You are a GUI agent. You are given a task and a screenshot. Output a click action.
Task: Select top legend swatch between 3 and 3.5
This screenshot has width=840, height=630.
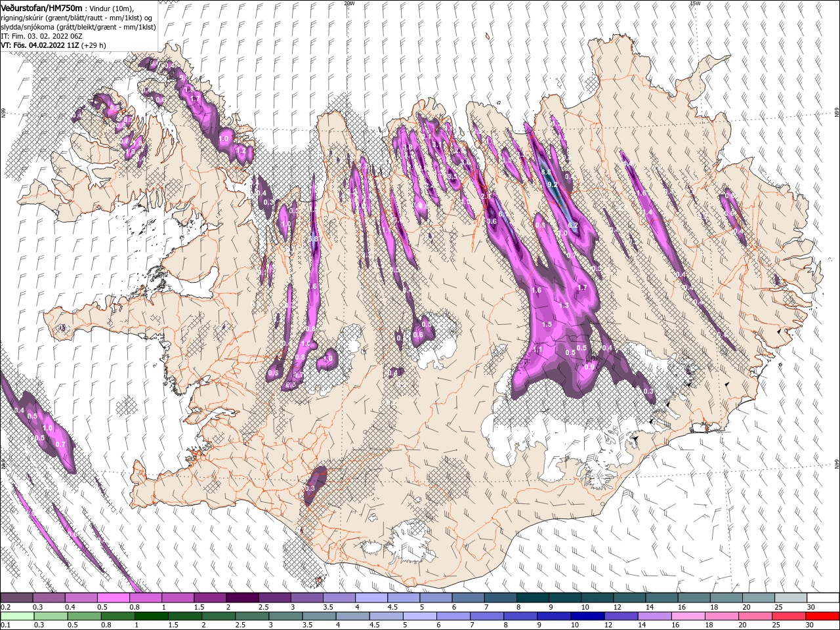(306, 598)
